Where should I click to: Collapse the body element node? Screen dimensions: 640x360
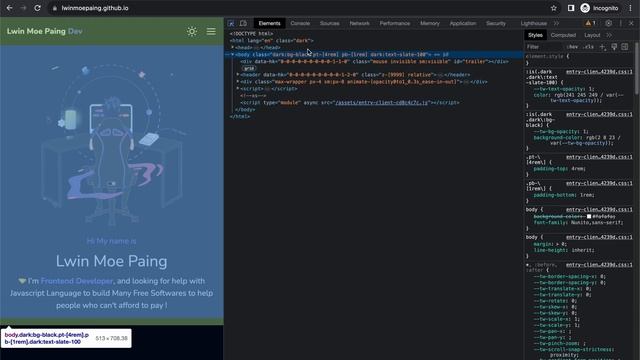[x=232, y=54]
